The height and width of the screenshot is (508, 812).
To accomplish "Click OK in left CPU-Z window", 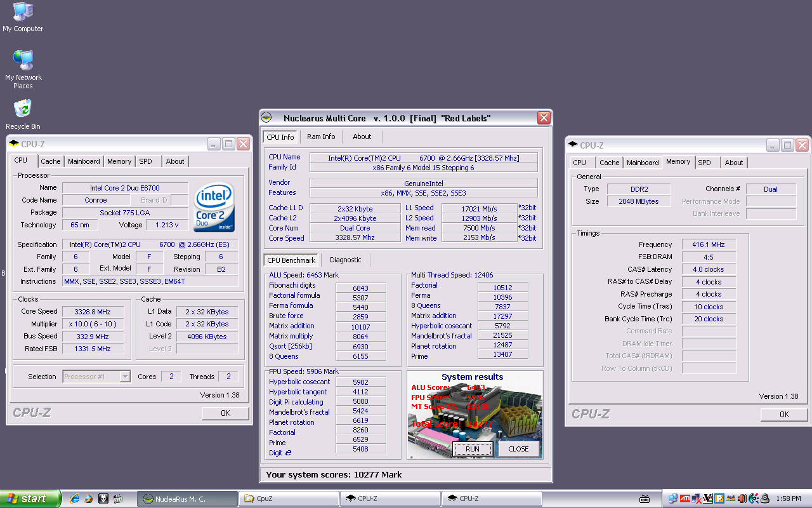I will click(226, 413).
